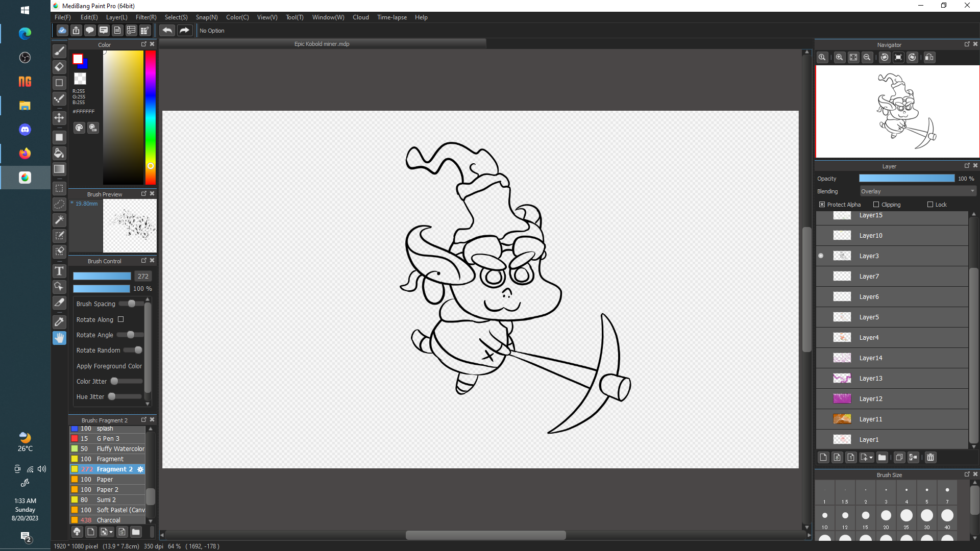Screen dimensions: 980x551
Task: Choose brush size 20 preset
Action: [886, 519]
